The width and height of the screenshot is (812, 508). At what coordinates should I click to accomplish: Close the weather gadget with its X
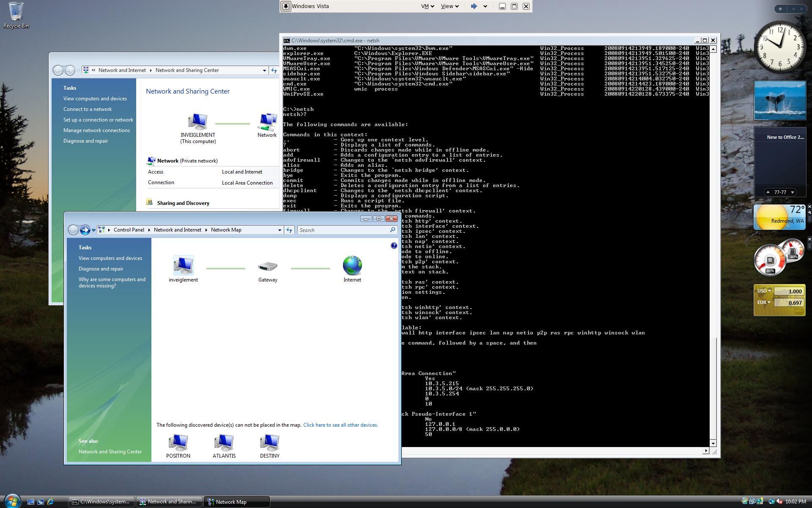(x=809, y=207)
